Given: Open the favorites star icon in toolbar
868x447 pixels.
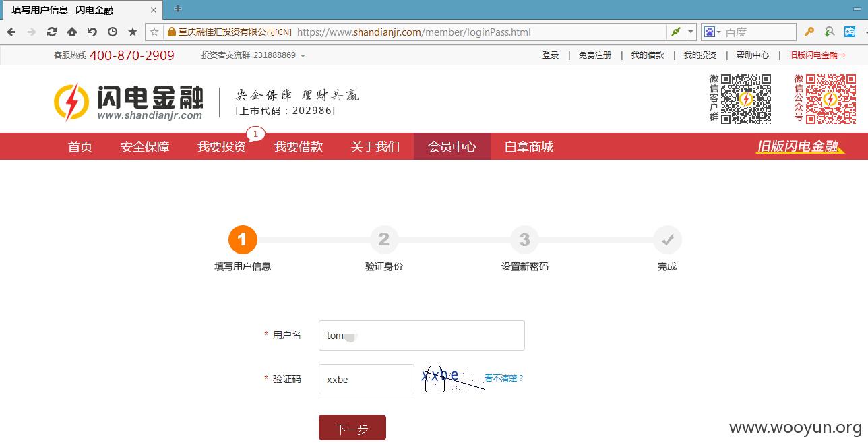Looking at the screenshot, I should tap(133, 32).
